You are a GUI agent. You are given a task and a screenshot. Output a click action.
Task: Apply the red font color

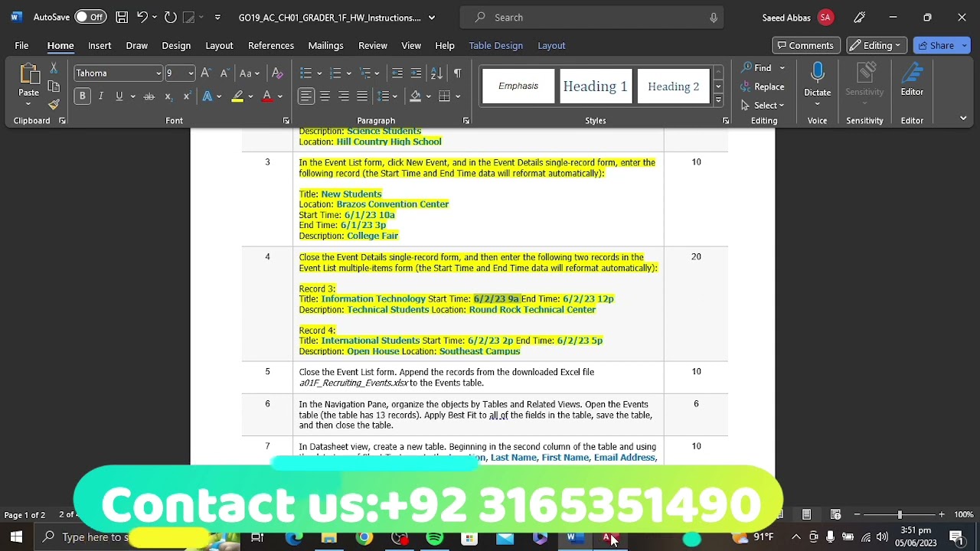click(x=266, y=96)
